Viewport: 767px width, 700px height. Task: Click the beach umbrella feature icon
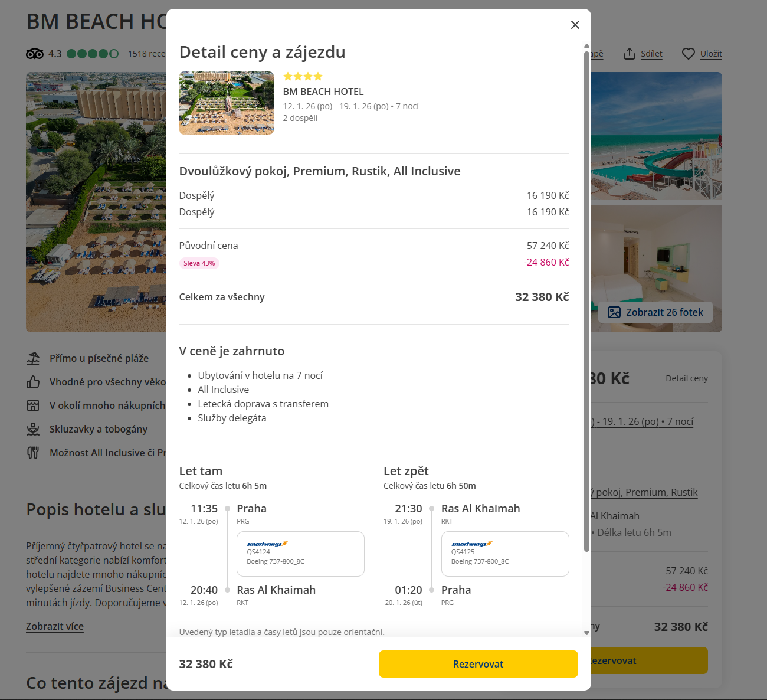click(x=33, y=358)
